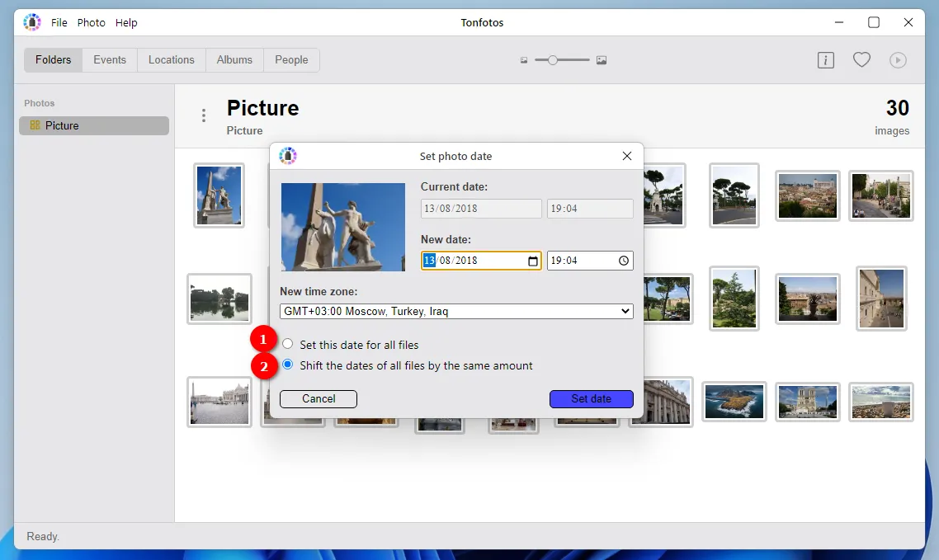This screenshot has height=560, width=939.
Task: Open the info panel icon
Action: tap(825, 60)
